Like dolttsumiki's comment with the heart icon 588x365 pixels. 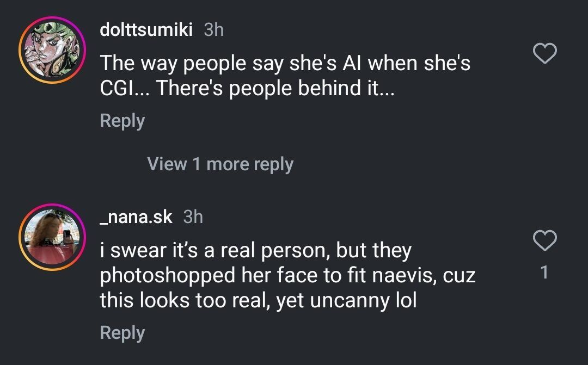pyautogui.click(x=544, y=53)
